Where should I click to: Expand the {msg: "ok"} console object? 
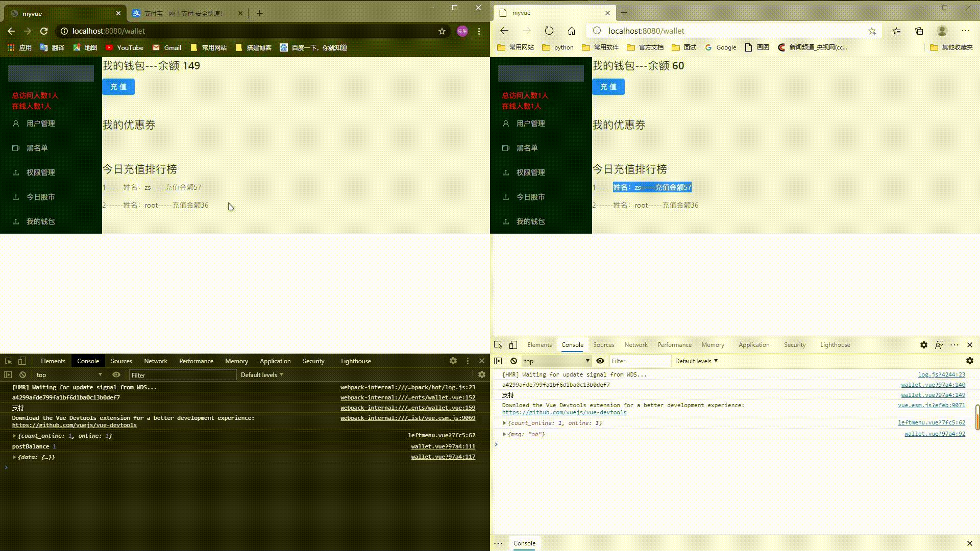[504, 434]
